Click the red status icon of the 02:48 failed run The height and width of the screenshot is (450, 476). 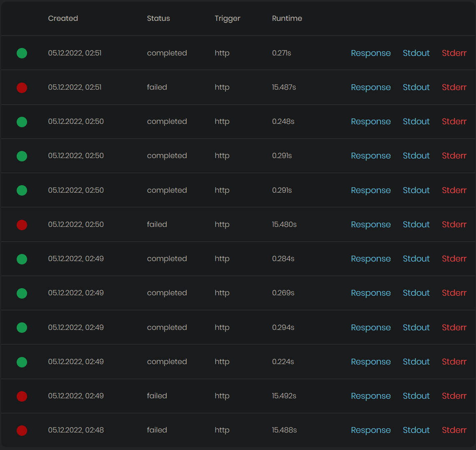tap(22, 430)
